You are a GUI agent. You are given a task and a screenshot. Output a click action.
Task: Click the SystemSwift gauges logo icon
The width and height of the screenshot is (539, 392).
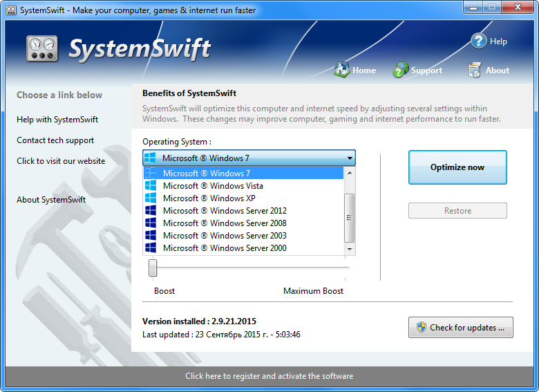[42, 48]
